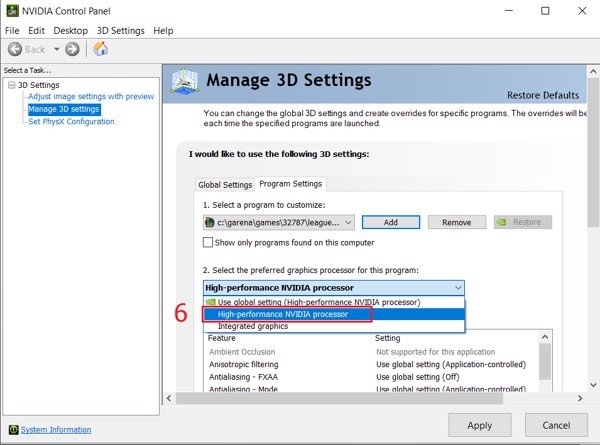This screenshot has width=600, height=445.
Task: Click the Feature column header
Action: [222, 338]
